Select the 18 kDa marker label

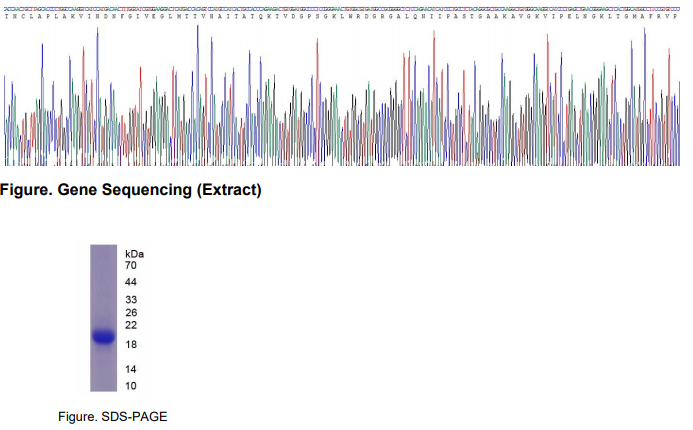[131, 344]
